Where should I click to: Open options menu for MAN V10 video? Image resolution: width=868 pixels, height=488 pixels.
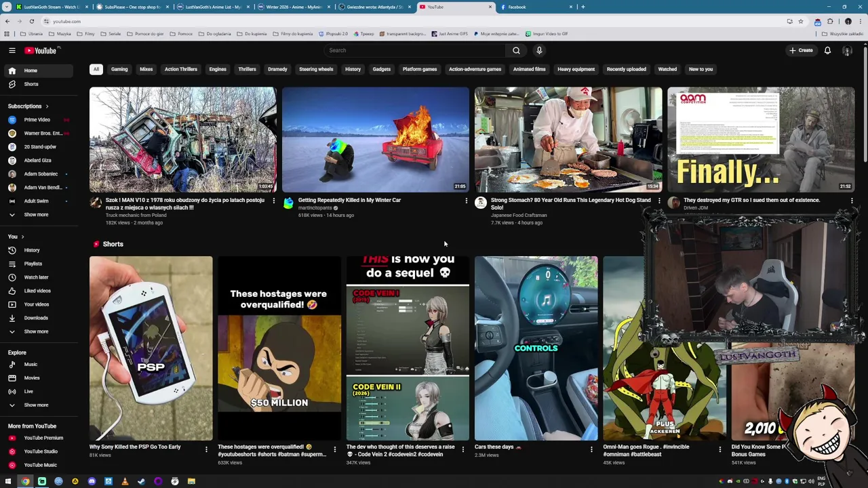[273, 201]
